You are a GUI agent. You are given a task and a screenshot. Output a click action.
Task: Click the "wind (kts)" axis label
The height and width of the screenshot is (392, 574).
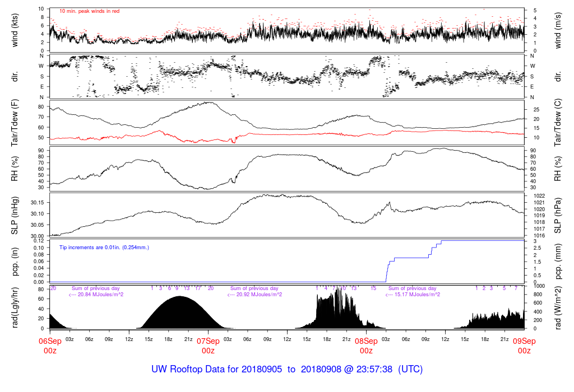[15, 30]
